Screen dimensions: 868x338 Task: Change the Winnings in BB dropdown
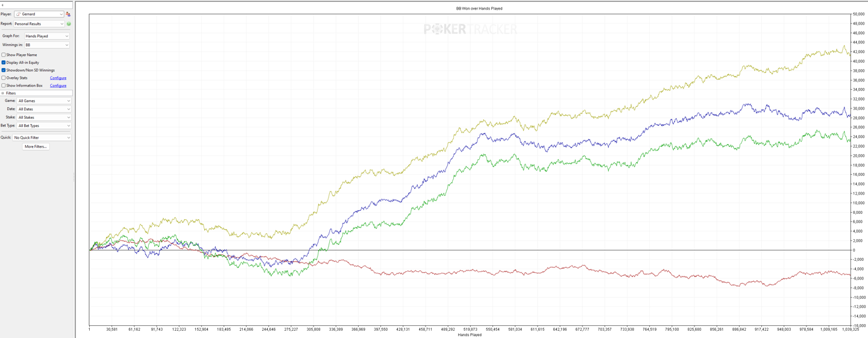46,45
